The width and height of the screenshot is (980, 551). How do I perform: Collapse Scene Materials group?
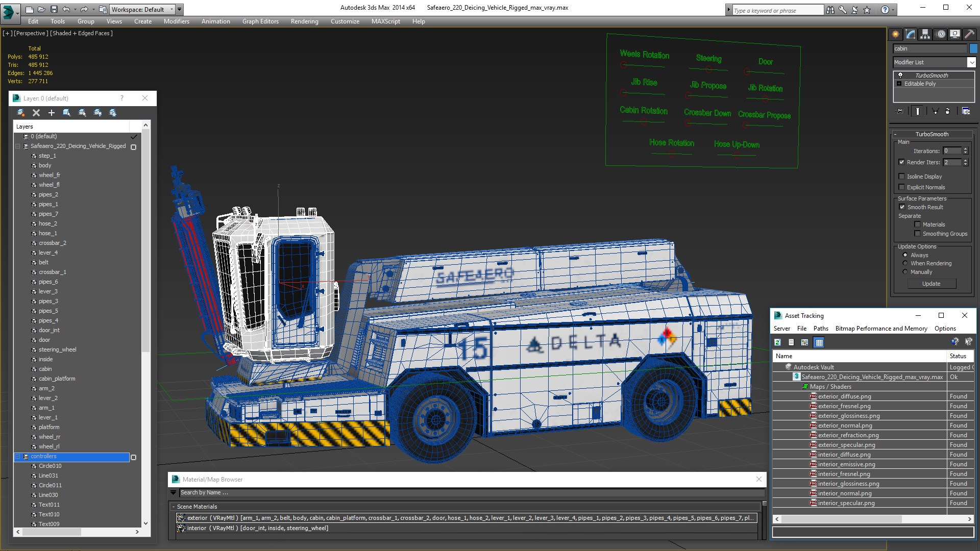click(174, 507)
